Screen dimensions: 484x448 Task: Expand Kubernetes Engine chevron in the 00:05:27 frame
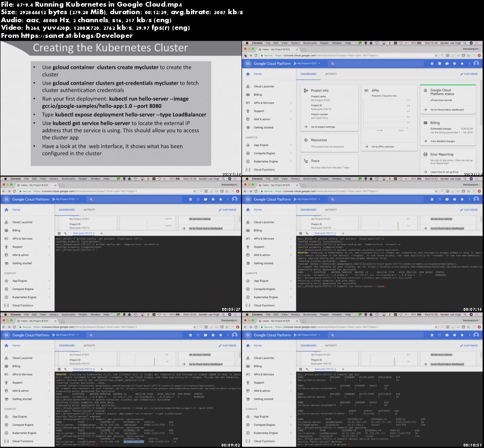pyautogui.click(x=49, y=297)
